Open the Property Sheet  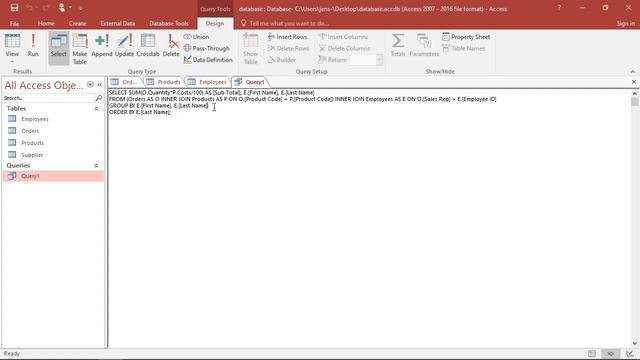466,37
